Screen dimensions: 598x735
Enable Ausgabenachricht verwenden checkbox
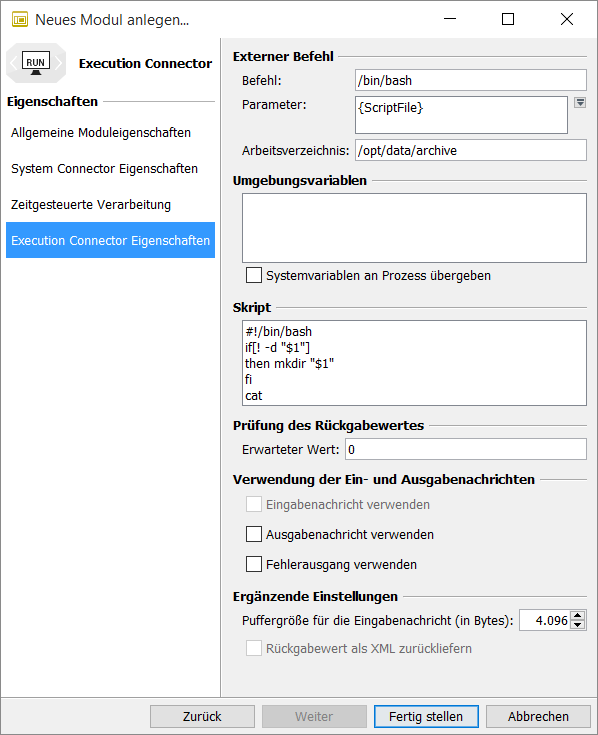(x=254, y=534)
